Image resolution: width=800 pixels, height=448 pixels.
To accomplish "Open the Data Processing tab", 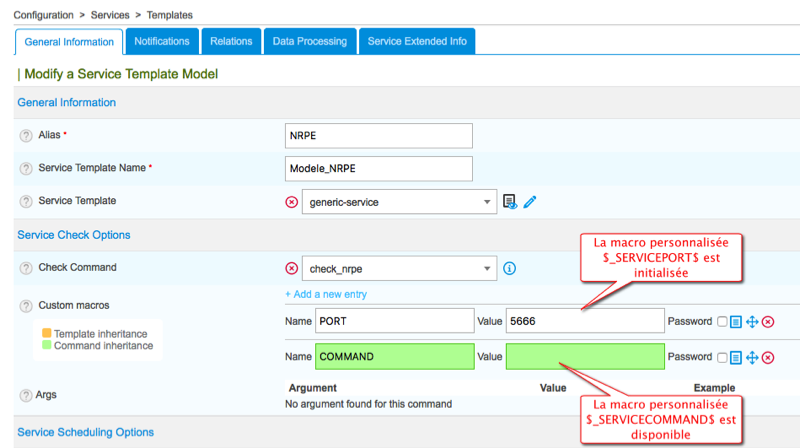I will pyautogui.click(x=310, y=41).
